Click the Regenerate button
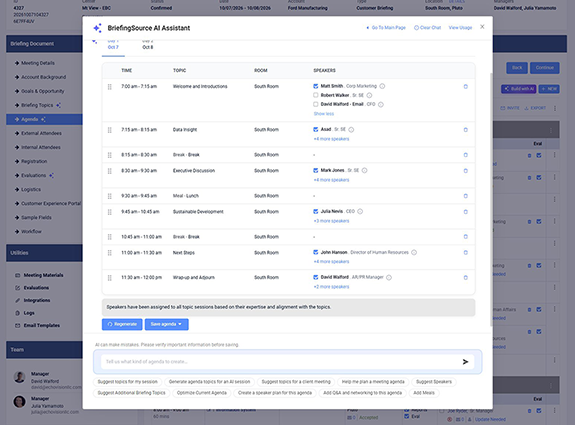The width and height of the screenshot is (575, 425). coord(122,324)
